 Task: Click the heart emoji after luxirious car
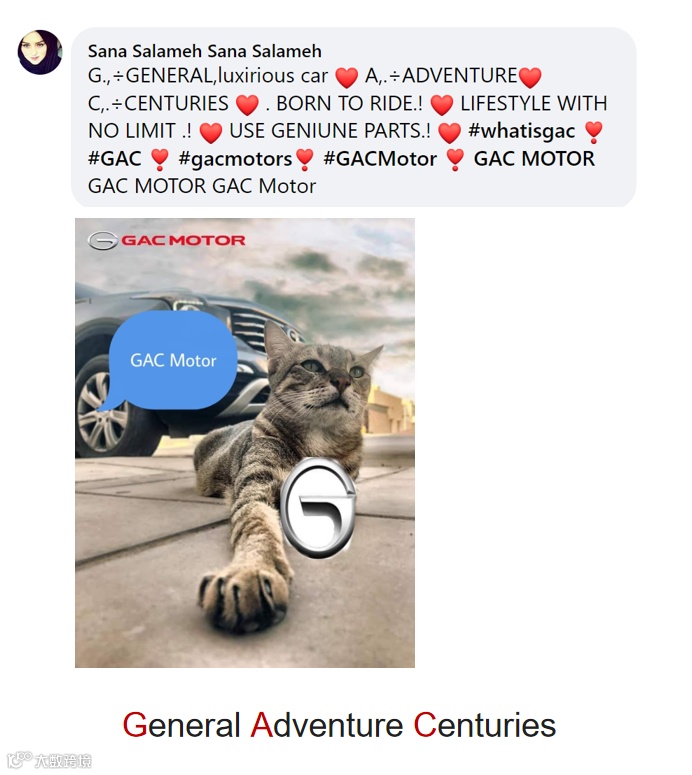click(x=346, y=78)
